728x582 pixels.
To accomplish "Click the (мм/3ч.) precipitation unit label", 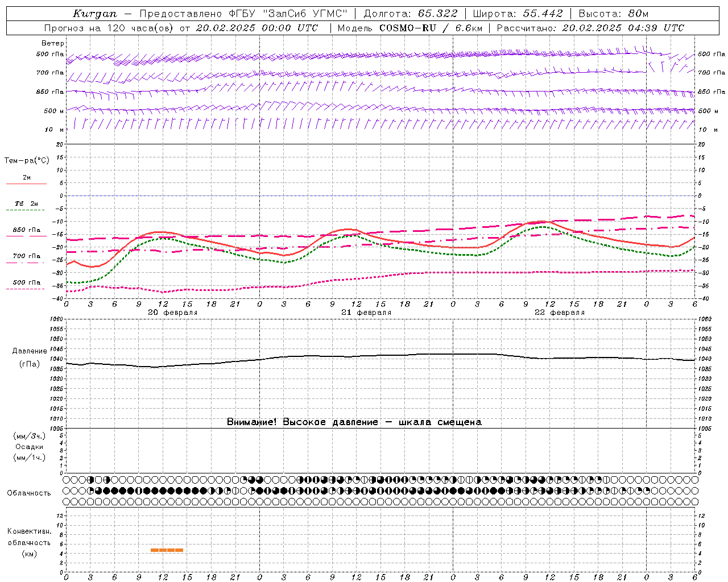I will pos(30,436).
